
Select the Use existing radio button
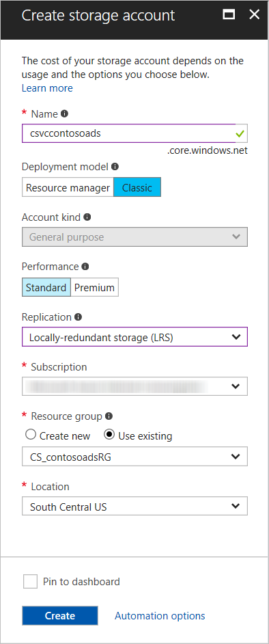109,435
